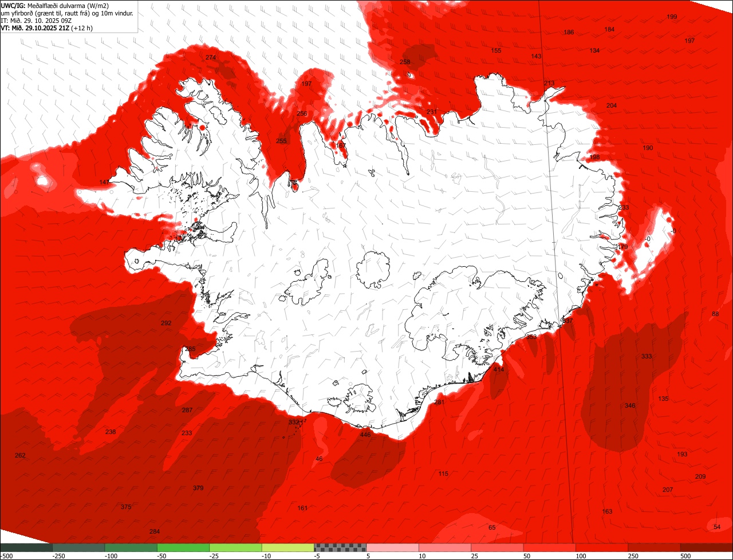Select the bright green -50 to -25 swatch
This screenshot has height=560, width=733.
pos(183,547)
